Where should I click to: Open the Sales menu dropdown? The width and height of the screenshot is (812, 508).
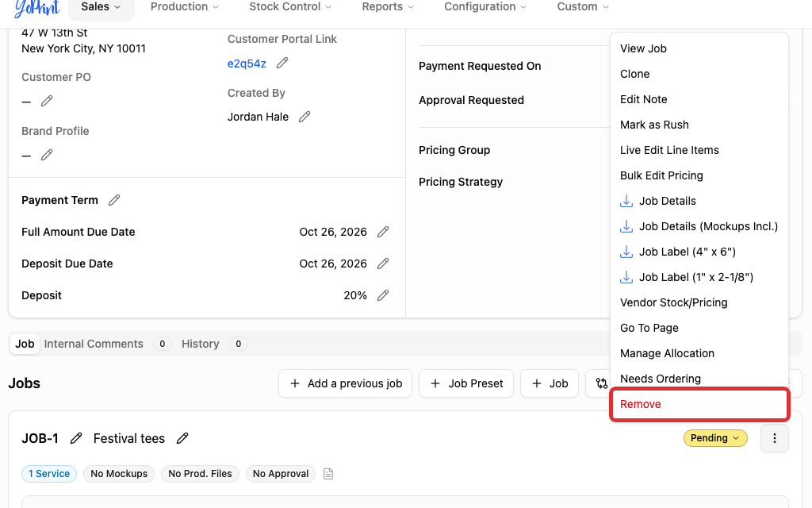coord(101,6)
